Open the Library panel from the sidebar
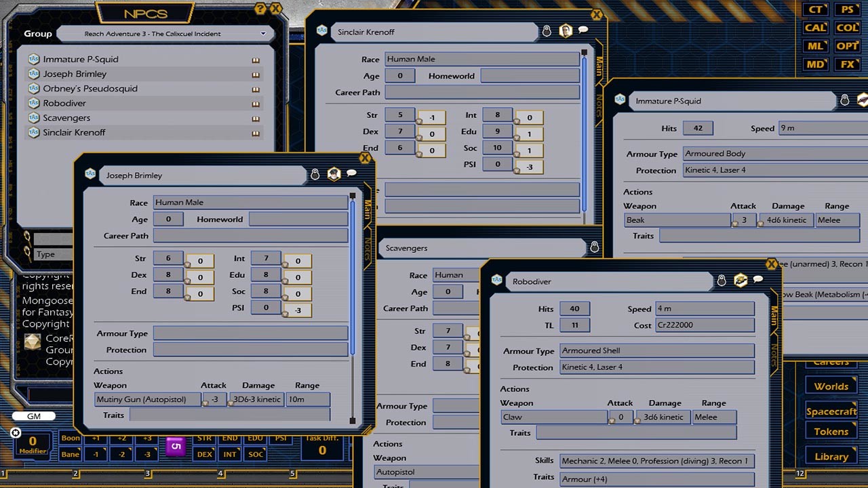Image resolution: width=868 pixels, height=488 pixels. tap(830, 456)
